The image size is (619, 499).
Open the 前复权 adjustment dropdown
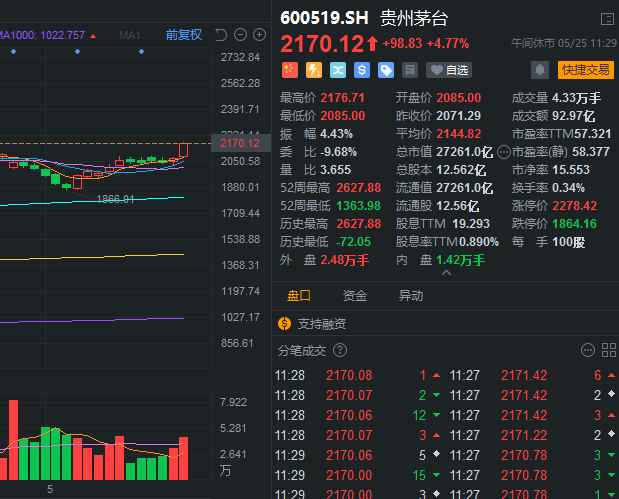(184, 35)
